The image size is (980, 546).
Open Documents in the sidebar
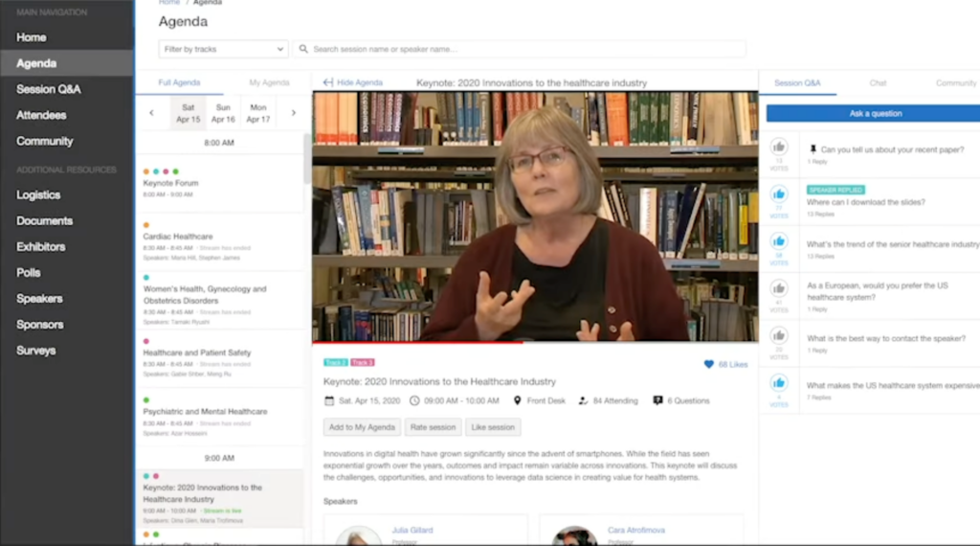44,220
